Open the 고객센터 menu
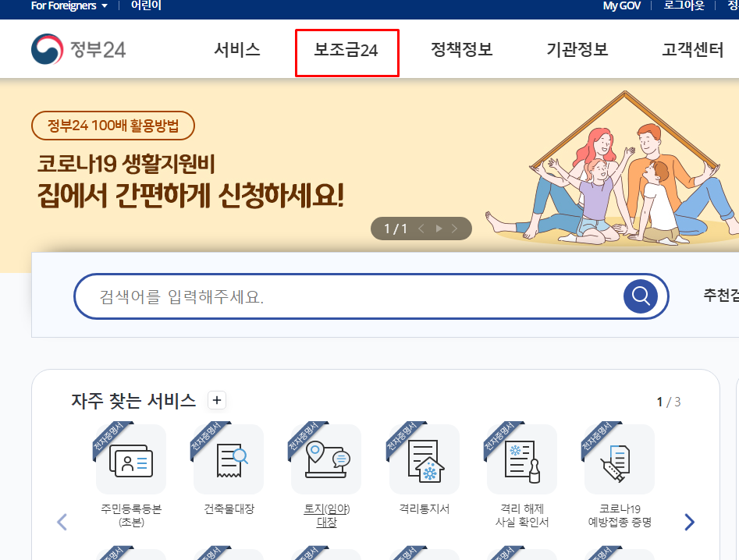Viewport: 739px width, 560px height. pos(692,49)
